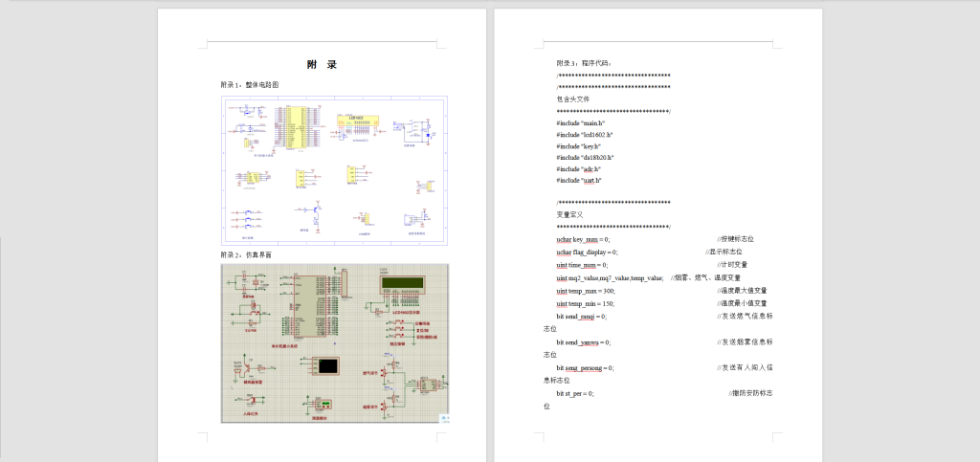Click the //温度最大值变量 comment
Image resolution: width=980 pixels, height=462 pixels.
point(742,291)
